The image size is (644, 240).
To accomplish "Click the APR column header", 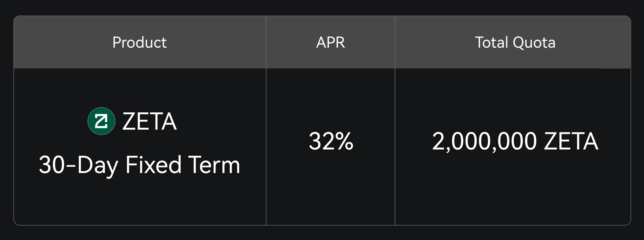I will [331, 42].
